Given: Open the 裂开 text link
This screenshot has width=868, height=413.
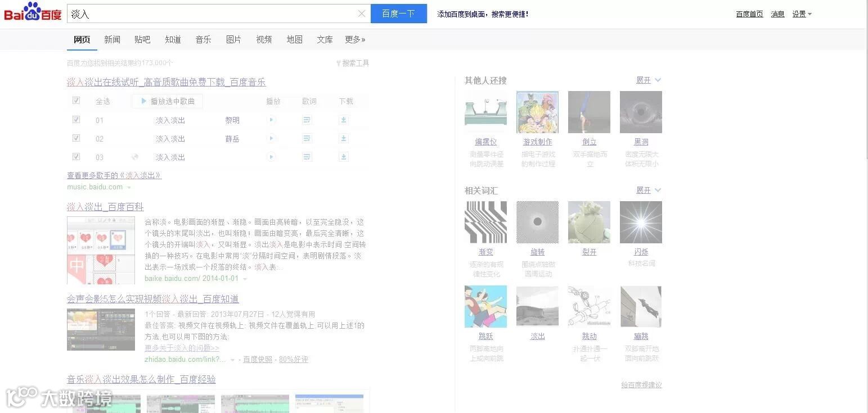Looking at the screenshot, I should tap(590, 252).
